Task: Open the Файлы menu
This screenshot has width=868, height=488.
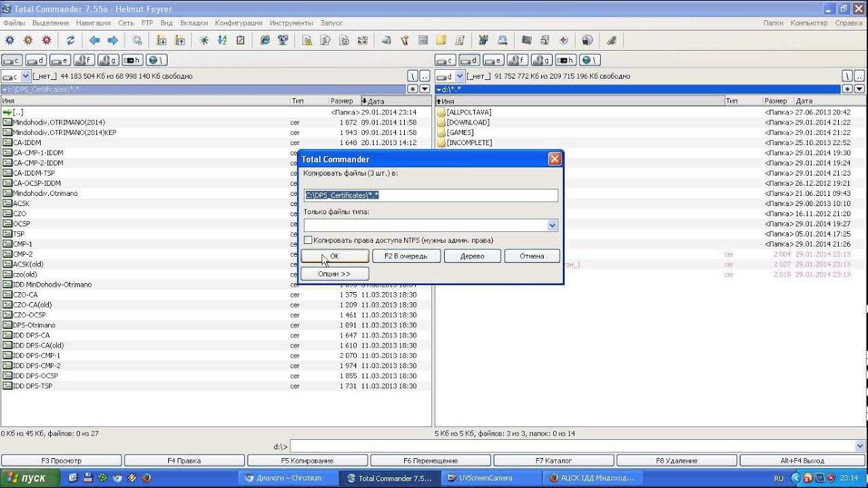Action: point(14,23)
